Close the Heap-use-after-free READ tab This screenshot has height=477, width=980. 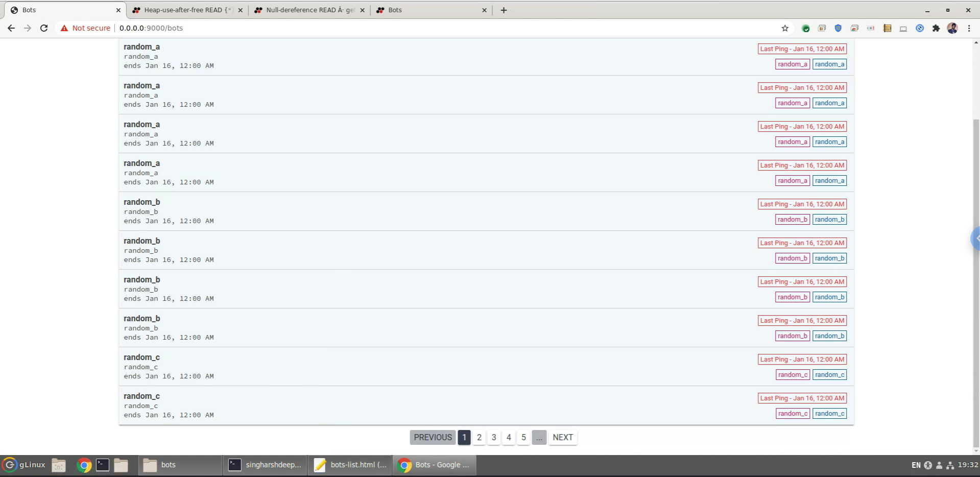click(241, 10)
